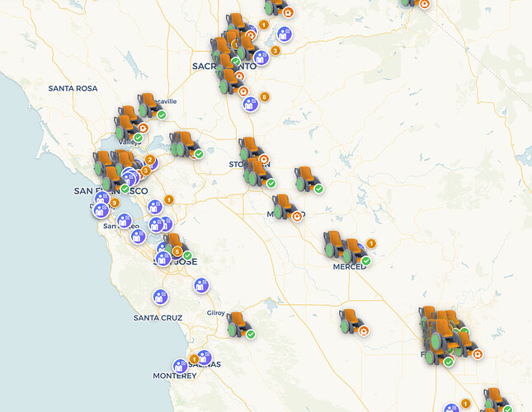
Task: Click the person marker beside orange badge 9
Action: (x=102, y=199)
